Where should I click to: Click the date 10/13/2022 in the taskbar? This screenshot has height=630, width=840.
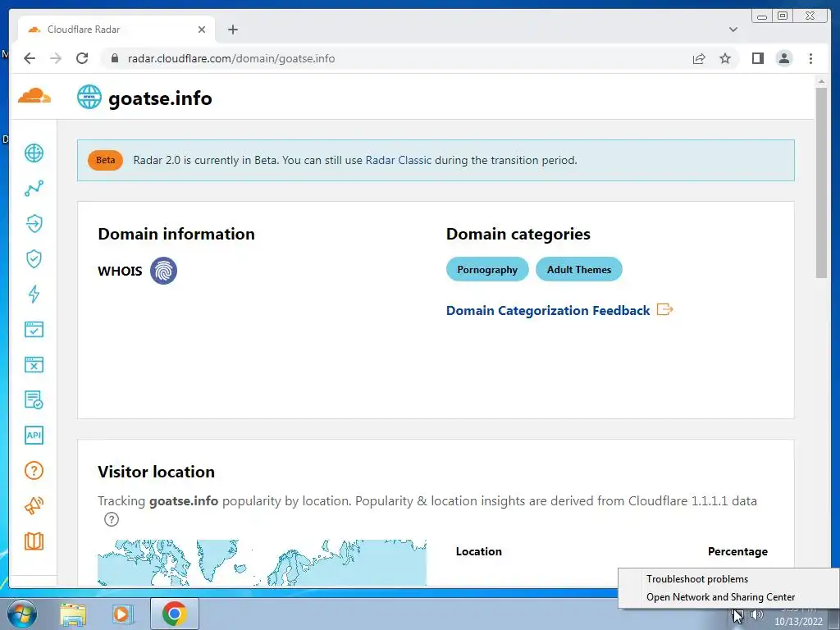(x=798, y=622)
